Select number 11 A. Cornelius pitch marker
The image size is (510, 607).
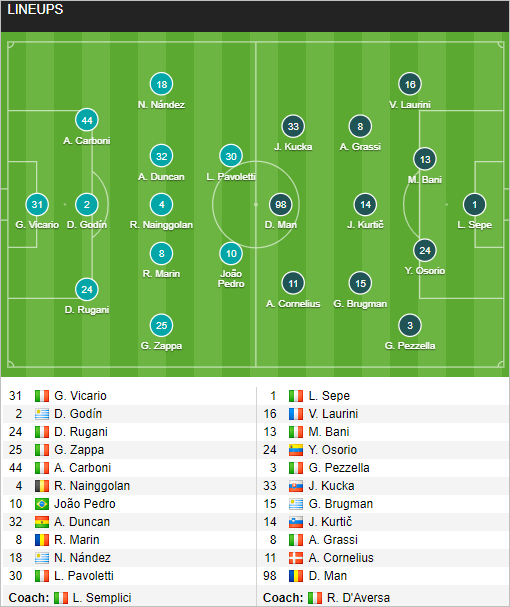coord(293,283)
